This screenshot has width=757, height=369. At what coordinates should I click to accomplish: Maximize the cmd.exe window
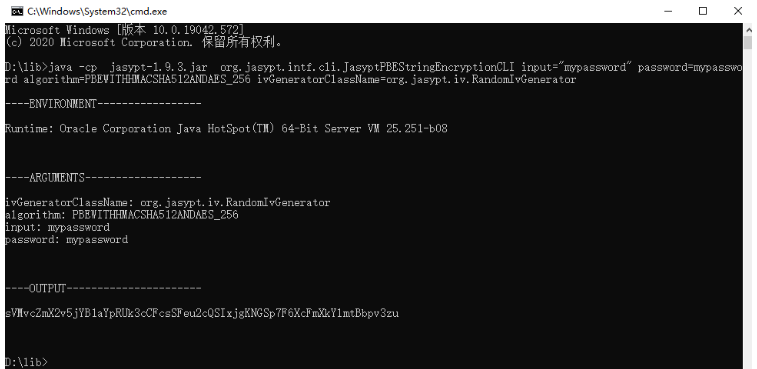(x=703, y=11)
